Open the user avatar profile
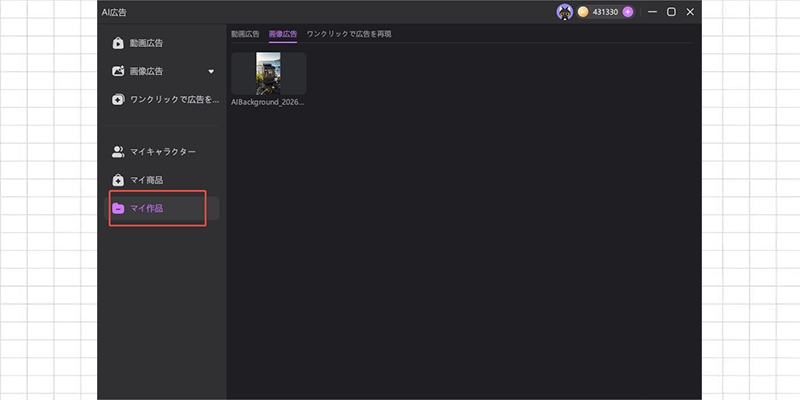This screenshot has width=800, height=400. point(565,12)
